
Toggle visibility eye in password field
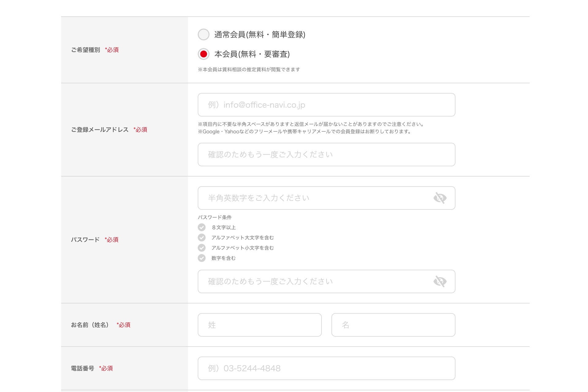click(x=440, y=198)
